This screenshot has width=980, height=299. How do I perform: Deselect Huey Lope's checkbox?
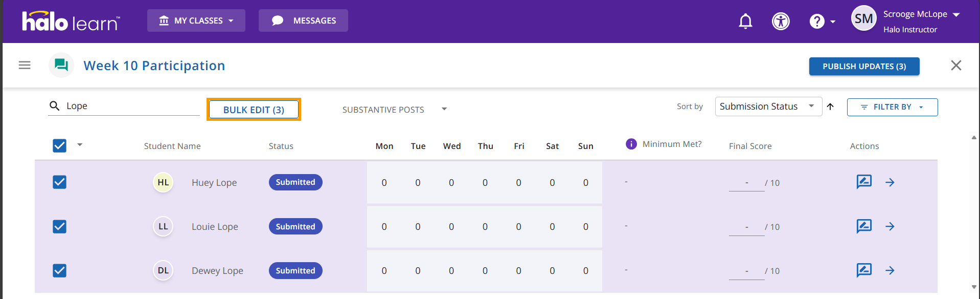coord(60,182)
